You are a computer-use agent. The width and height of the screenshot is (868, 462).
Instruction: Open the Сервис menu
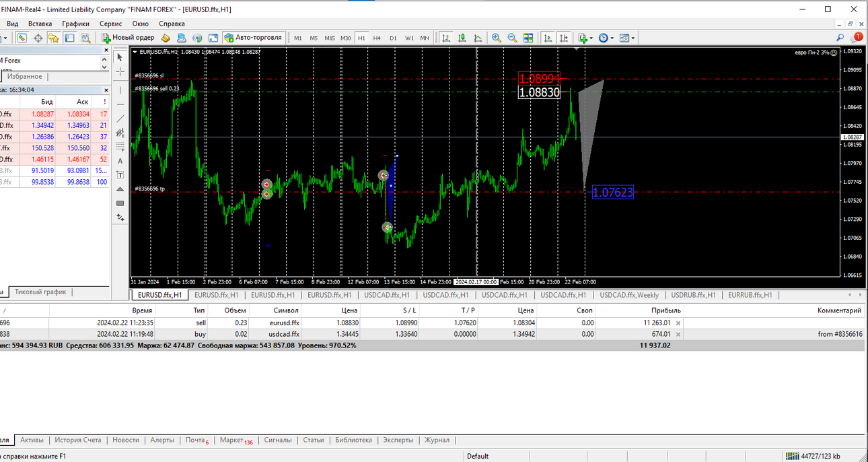(x=111, y=23)
